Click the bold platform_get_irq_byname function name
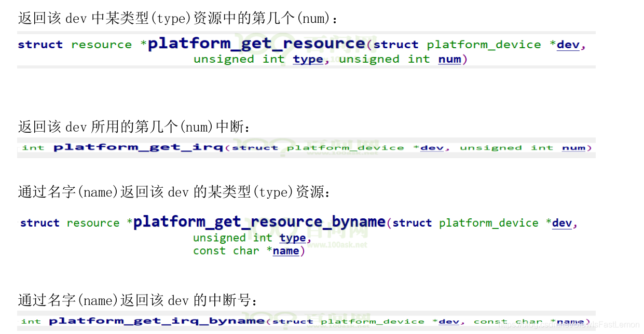Viewport: 644px width, 334px height. click(157, 321)
